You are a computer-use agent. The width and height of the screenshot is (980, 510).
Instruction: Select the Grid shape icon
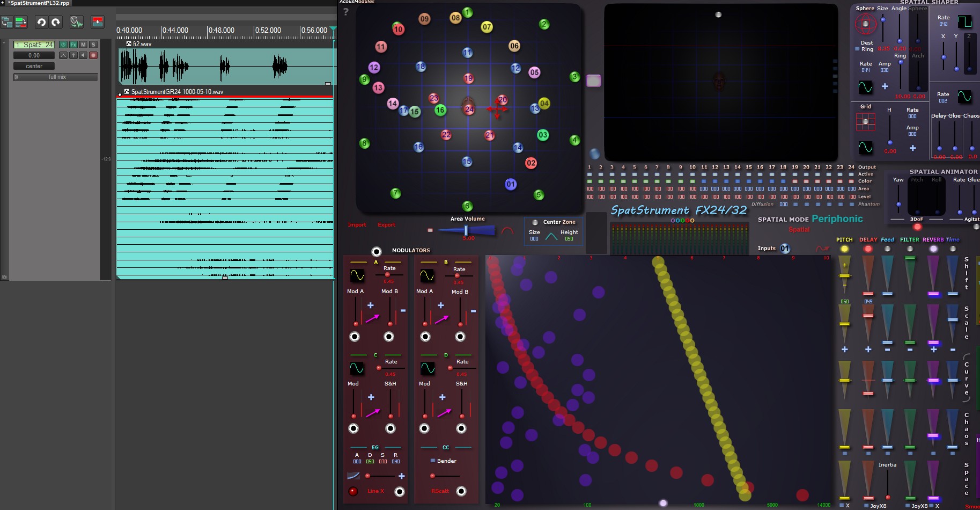click(x=865, y=121)
